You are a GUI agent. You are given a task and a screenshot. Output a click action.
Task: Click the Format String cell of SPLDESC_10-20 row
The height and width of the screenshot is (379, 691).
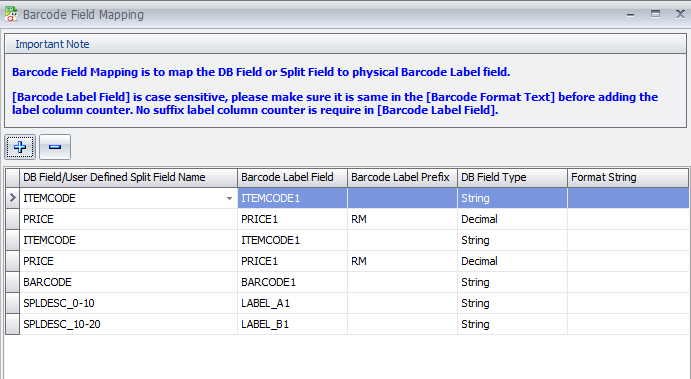pos(628,324)
